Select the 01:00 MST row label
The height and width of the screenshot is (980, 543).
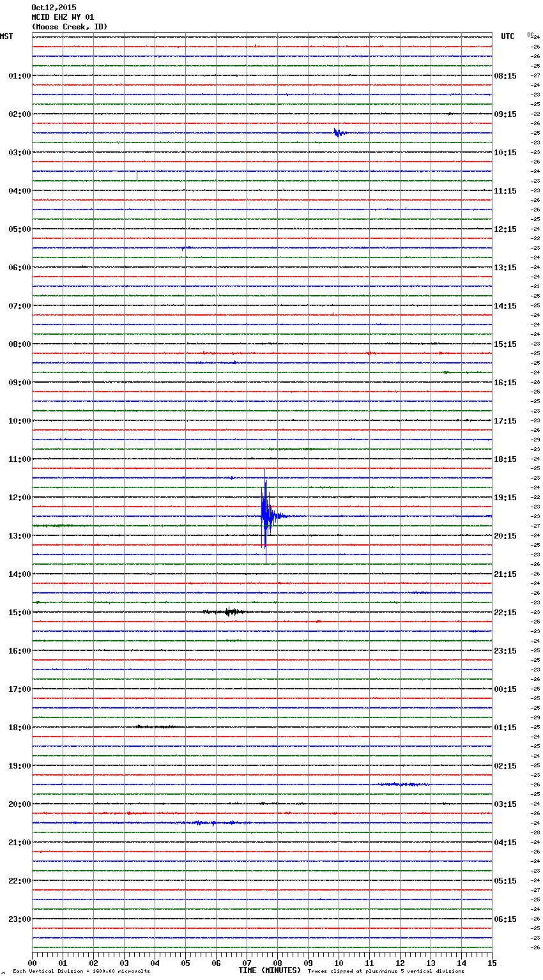[x=19, y=75]
